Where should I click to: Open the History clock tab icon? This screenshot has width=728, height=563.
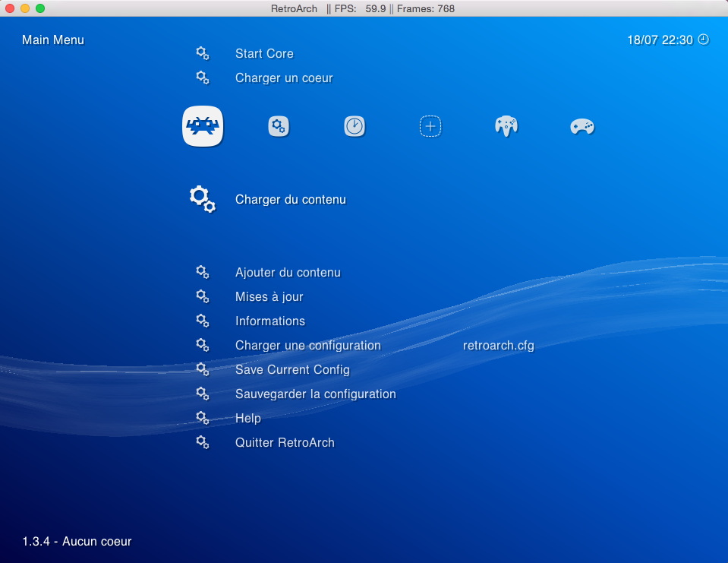[x=355, y=126]
